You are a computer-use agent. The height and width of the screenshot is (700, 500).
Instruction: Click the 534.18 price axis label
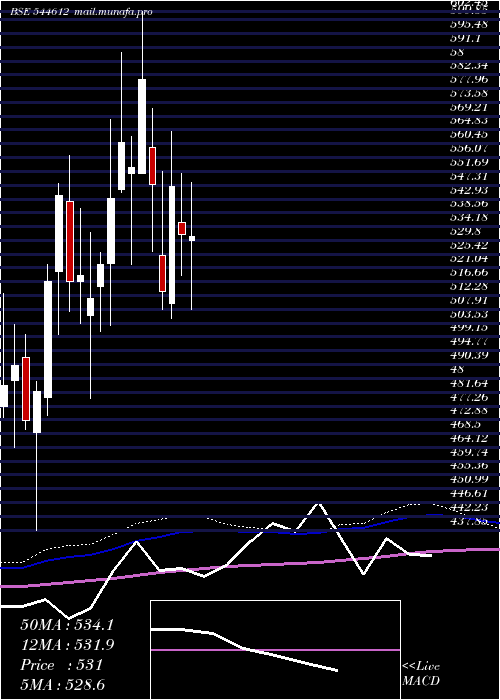point(468,218)
